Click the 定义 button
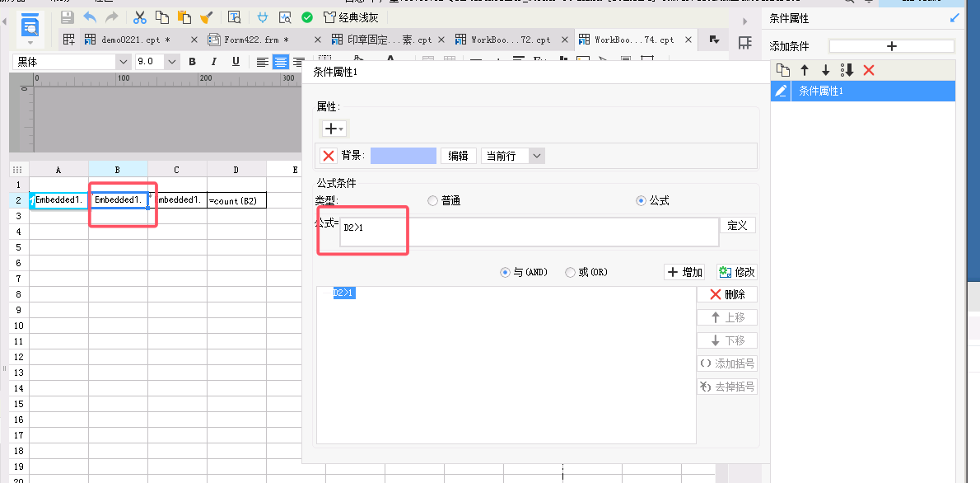This screenshot has width=980, height=483. 738,225
